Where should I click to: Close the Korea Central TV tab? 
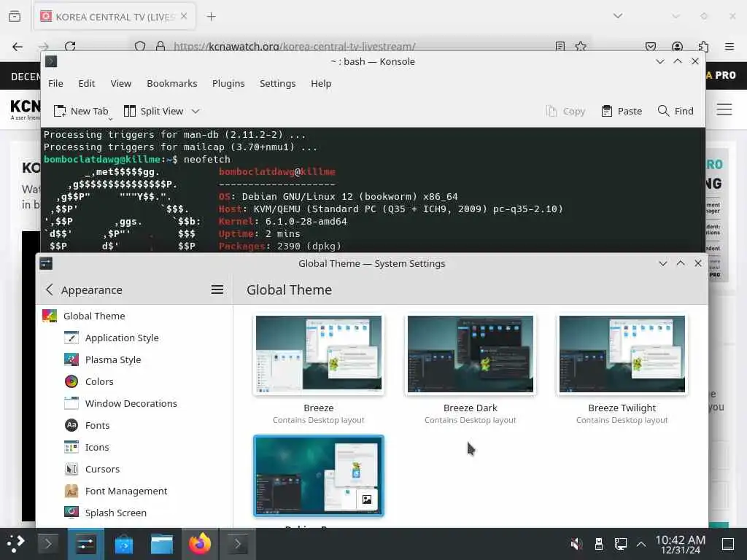tap(184, 16)
